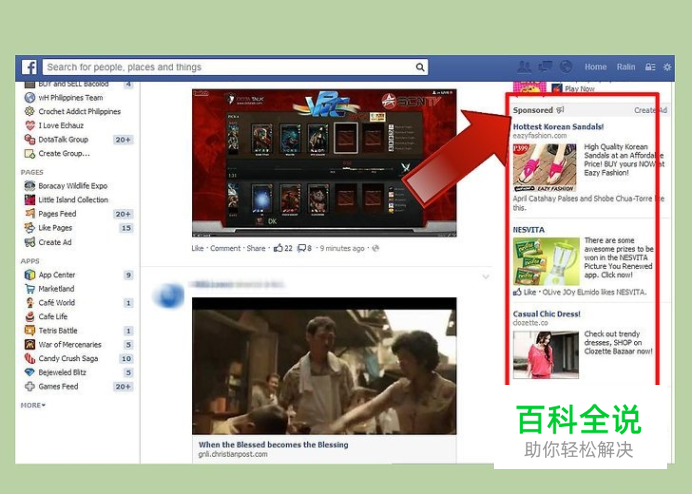This screenshot has height=494, width=692.
Task: Open the friend requests icon
Action: point(524,67)
